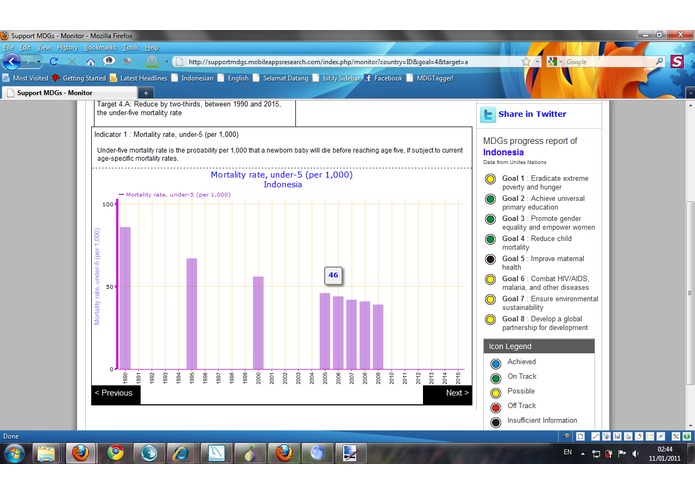
Task: Open the Bookmarks menu
Action: coord(100,47)
